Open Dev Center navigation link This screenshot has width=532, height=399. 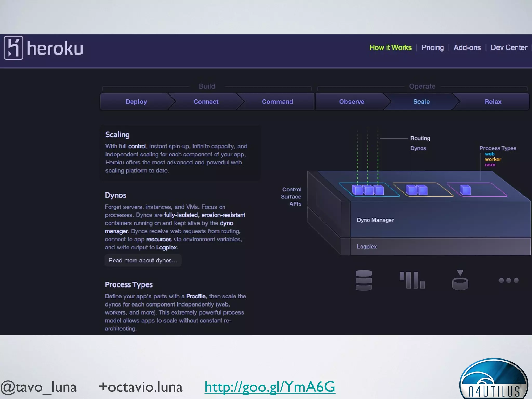point(509,48)
